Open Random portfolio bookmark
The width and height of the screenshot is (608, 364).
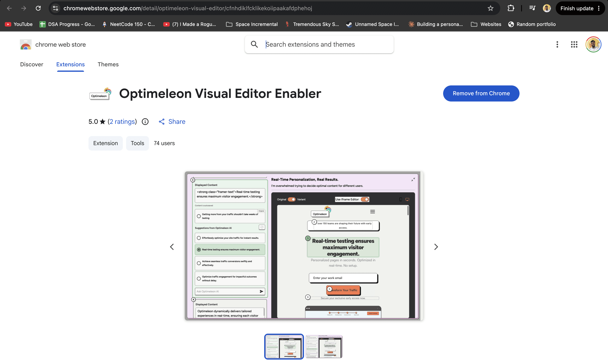(532, 24)
